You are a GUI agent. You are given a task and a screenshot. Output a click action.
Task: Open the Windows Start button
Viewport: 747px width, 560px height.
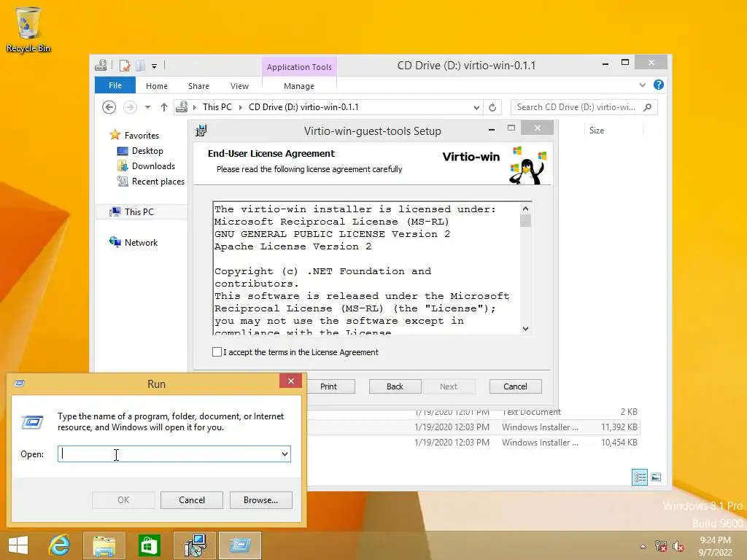tap(18, 545)
